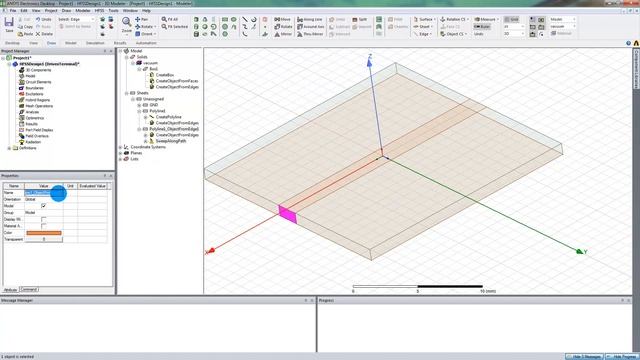Switch to the Results ribbon tab
This screenshot has width=640, height=360.
pyautogui.click(x=120, y=43)
